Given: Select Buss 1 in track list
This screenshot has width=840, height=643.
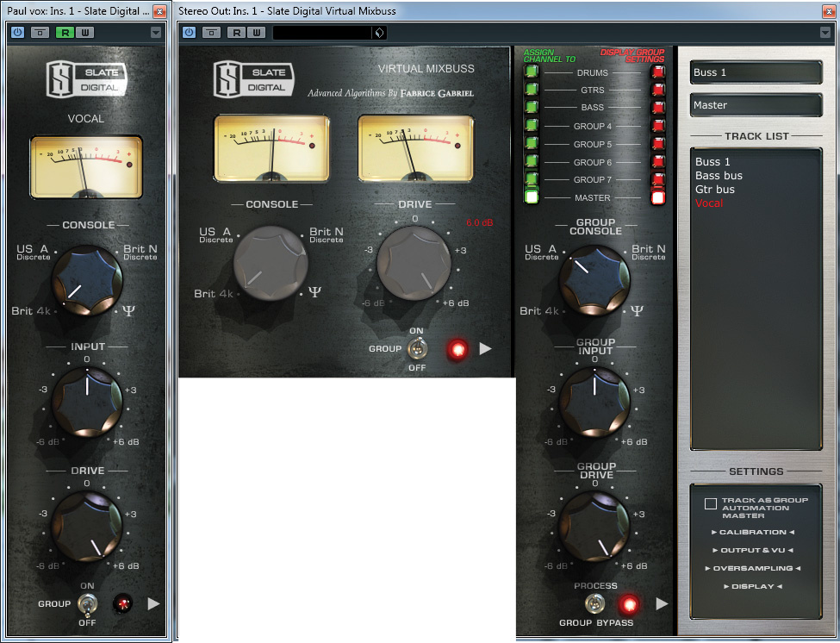Looking at the screenshot, I should tap(712, 161).
